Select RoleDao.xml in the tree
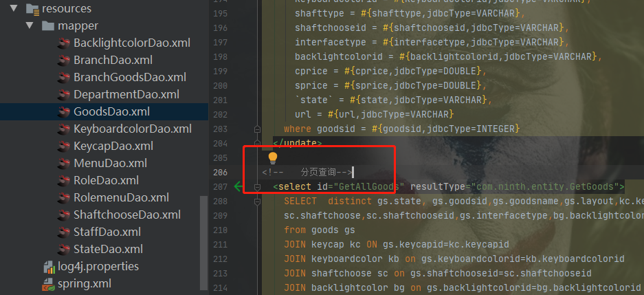Image resolution: width=644 pixels, height=295 pixels. point(106,180)
